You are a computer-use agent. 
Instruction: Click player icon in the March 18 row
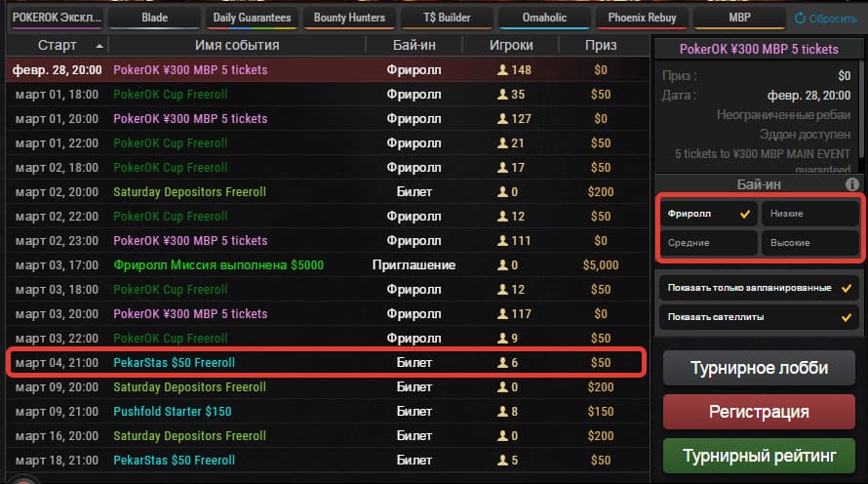pyautogui.click(x=502, y=461)
